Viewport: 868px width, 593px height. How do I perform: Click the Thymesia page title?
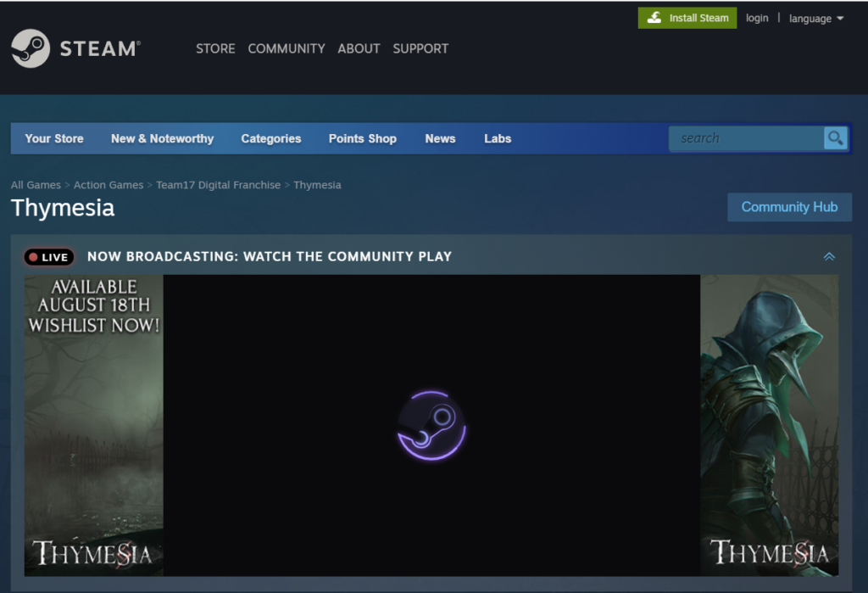coord(63,208)
